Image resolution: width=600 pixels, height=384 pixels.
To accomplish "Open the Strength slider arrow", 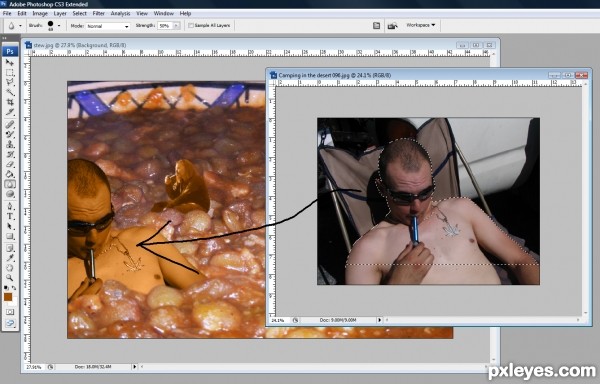I will pos(177,26).
